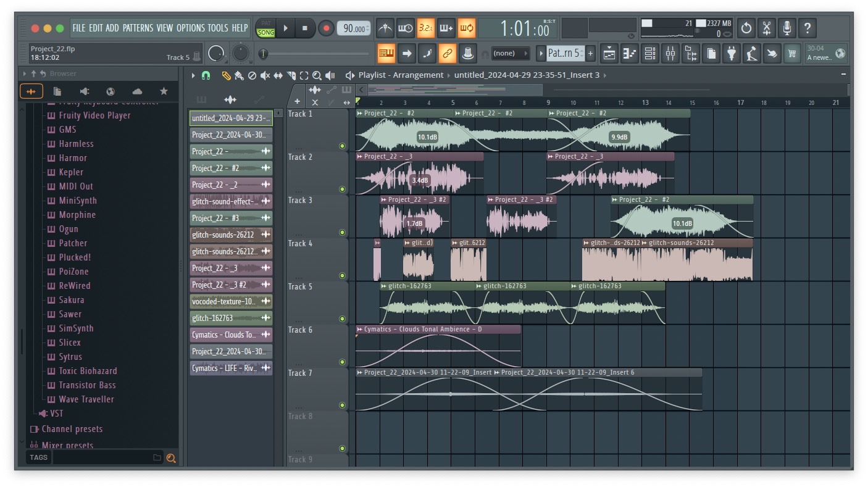Select the Zoom tool in playlist toolbar
This screenshot has width=868, height=487.
coord(317,75)
